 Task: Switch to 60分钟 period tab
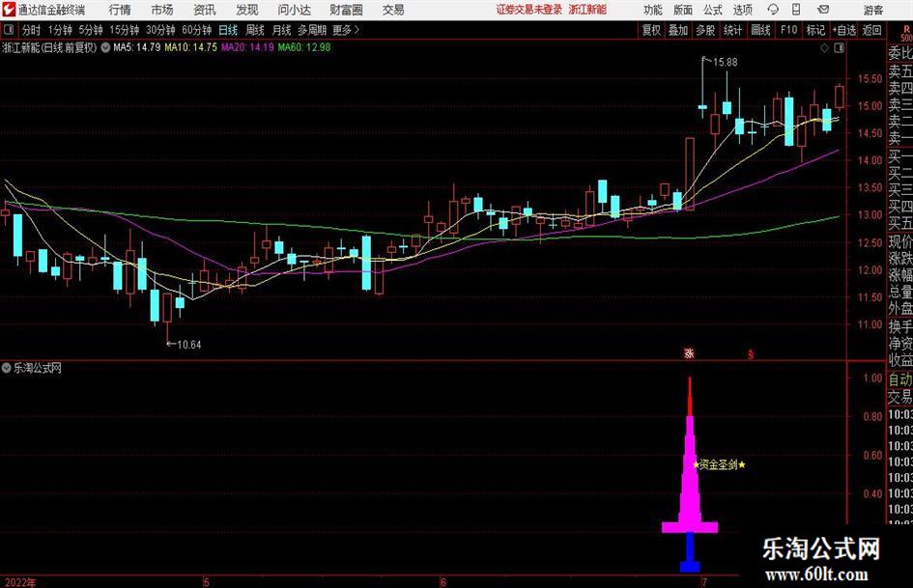[x=196, y=30]
